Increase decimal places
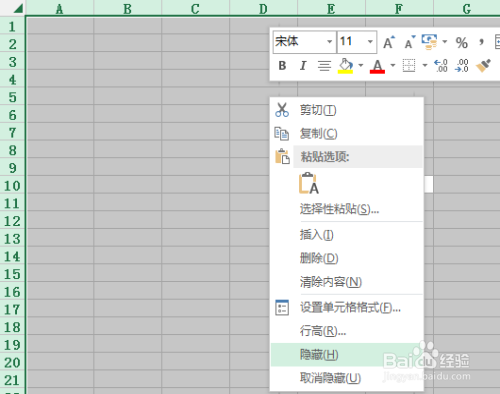Image resolution: width=500 pixels, height=394 pixels. [x=441, y=66]
